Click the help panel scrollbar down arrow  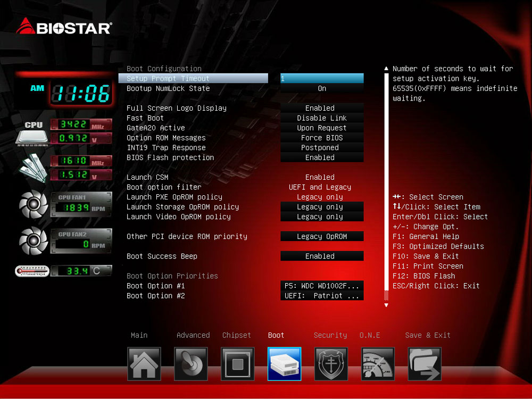[x=386, y=305]
